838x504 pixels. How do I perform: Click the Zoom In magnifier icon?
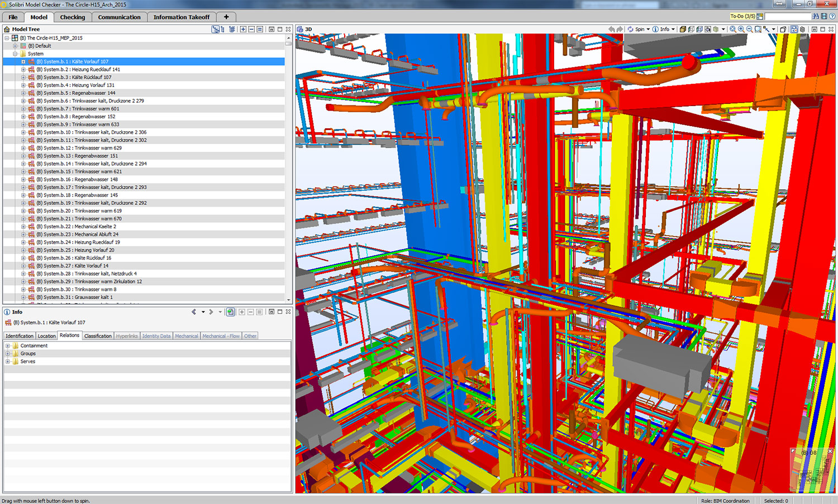click(741, 29)
